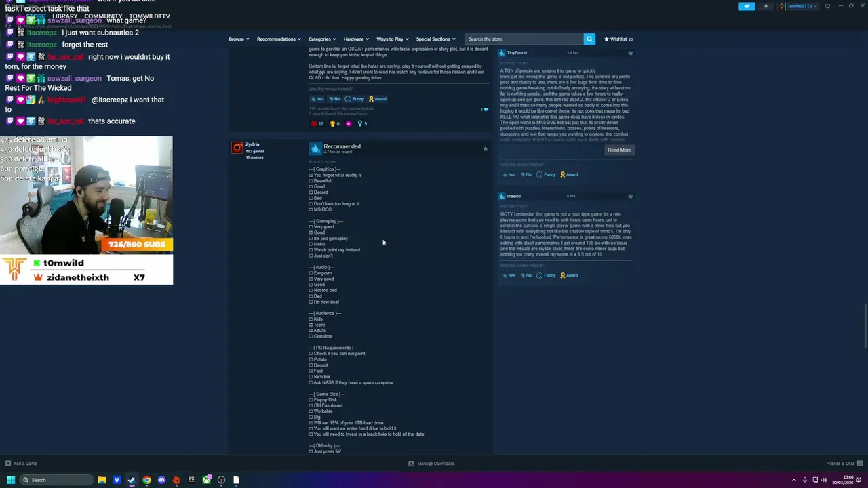This screenshot has height=488, width=868.
Task: Open the COMMUNITY tab in Steam
Action: click(x=103, y=16)
